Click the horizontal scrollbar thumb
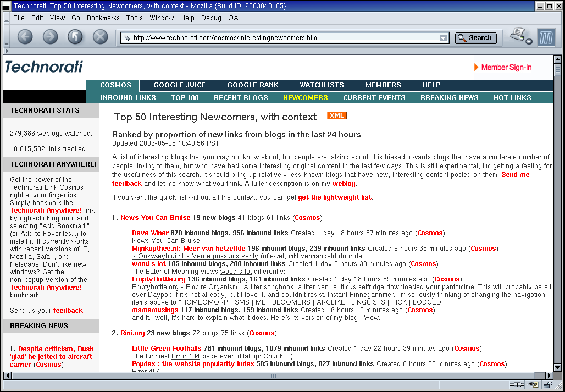The image size is (565, 392). pyautogui.click(x=273, y=376)
